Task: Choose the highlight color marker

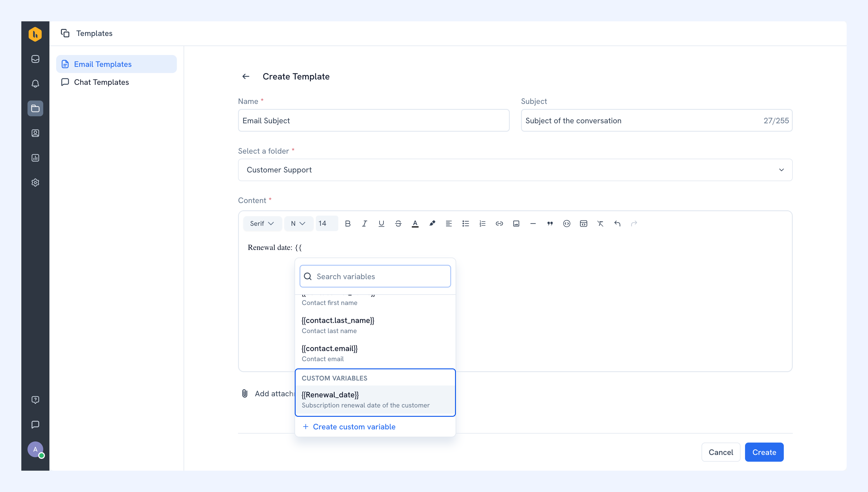Action: click(x=432, y=223)
